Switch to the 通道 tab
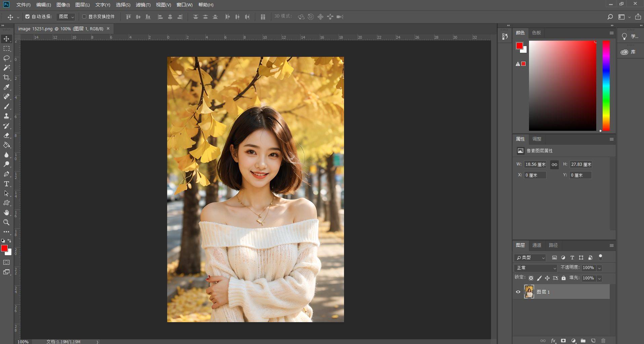This screenshot has height=344, width=644. coord(537,245)
